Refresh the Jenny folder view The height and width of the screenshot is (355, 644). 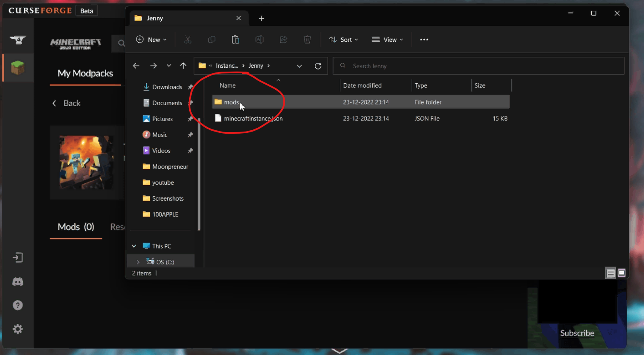[x=318, y=66]
